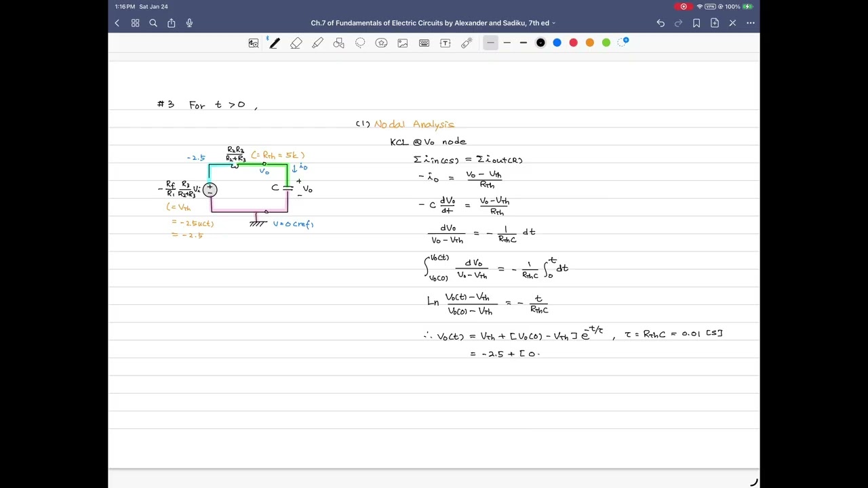868x488 pixels.
Task: Start audio recording with the microphone
Action: click(x=189, y=23)
